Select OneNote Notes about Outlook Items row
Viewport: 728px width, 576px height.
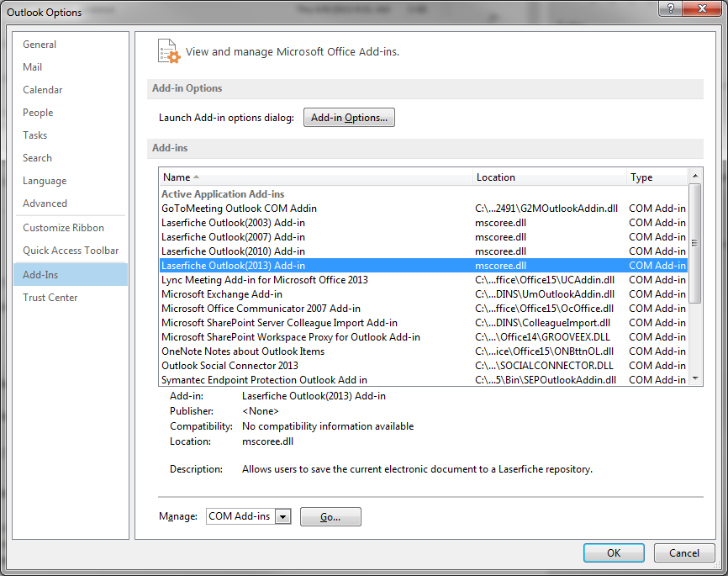tap(424, 351)
